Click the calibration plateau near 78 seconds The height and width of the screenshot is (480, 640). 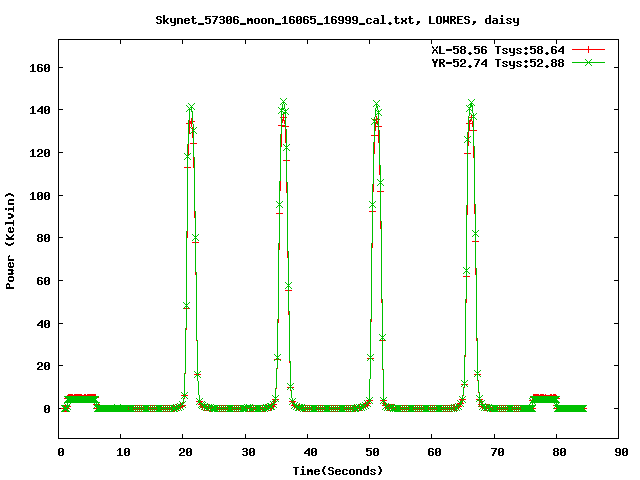click(x=544, y=398)
